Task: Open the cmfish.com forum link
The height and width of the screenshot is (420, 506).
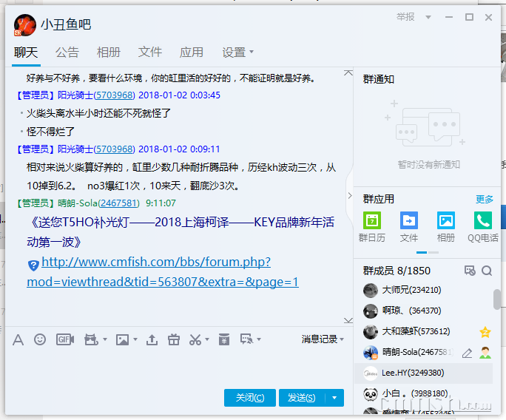Action: (x=163, y=271)
